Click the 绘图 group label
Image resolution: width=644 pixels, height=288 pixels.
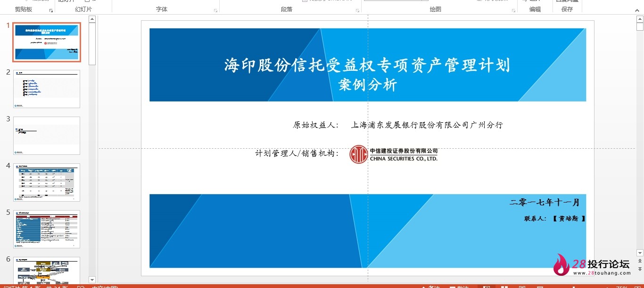(x=436, y=9)
